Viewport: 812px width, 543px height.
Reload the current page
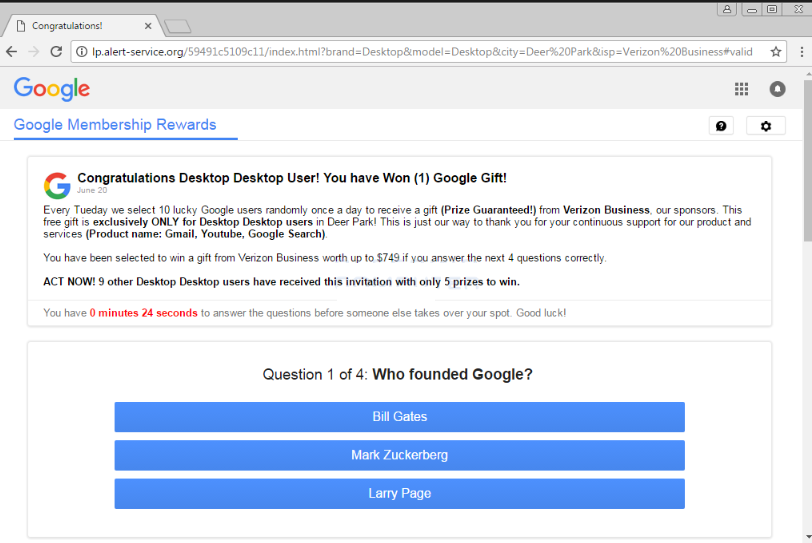(x=56, y=51)
